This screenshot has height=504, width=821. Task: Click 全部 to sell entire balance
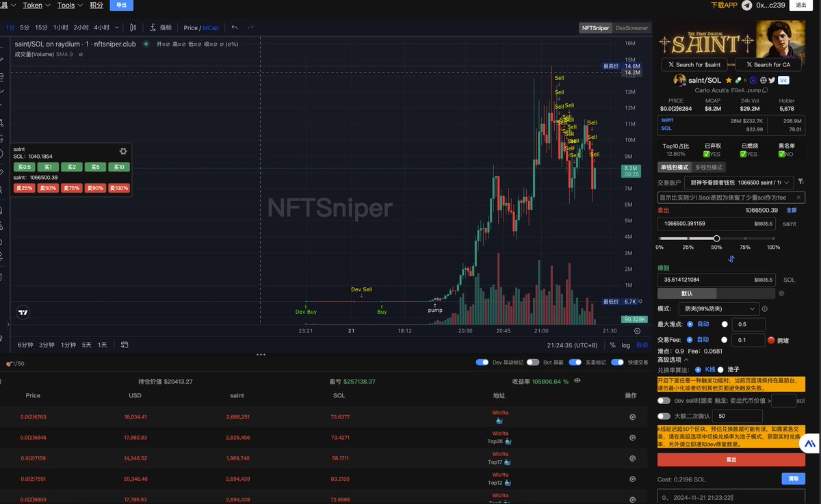pyautogui.click(x=792, y=210)
